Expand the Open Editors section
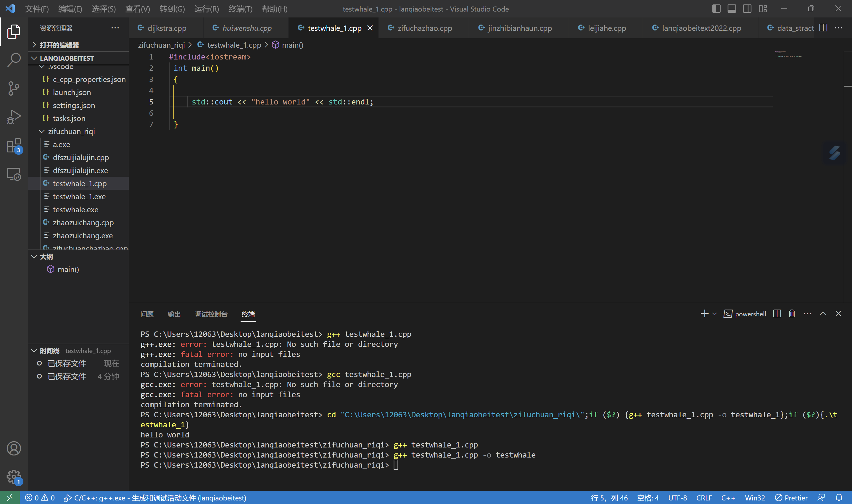852x504 pixels. pos(78,45)
